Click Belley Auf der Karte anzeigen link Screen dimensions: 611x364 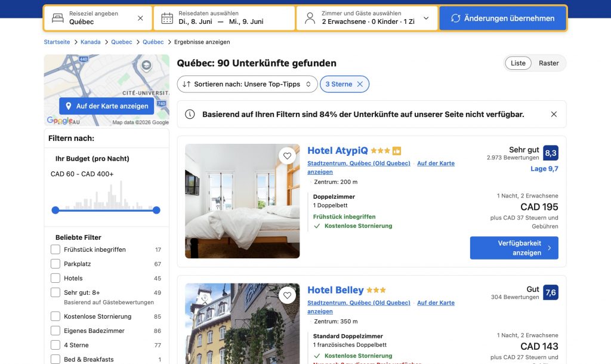click(436, 303)
